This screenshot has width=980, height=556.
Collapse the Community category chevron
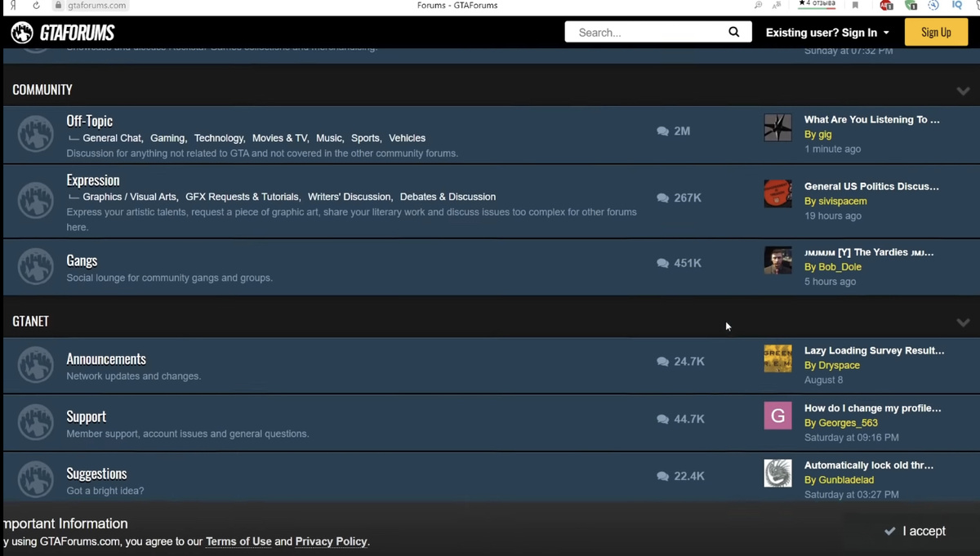click(x=963, y=91)
